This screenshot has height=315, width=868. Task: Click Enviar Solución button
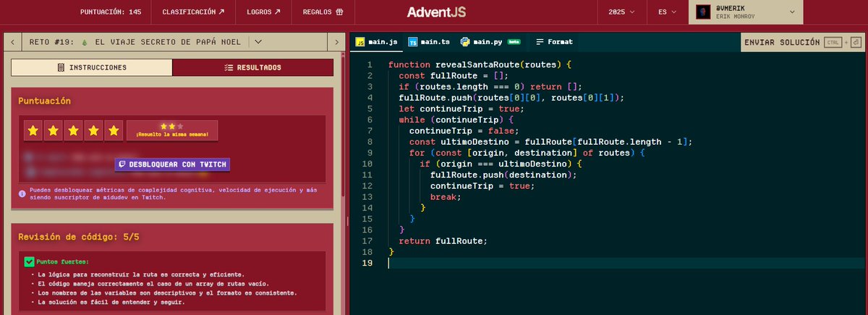[803, 43]
